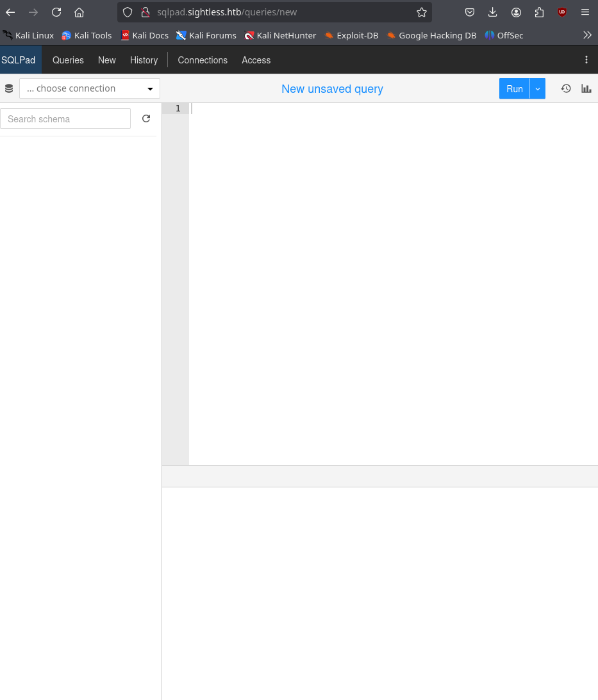Open the Kali Docs bookmark

145,35
